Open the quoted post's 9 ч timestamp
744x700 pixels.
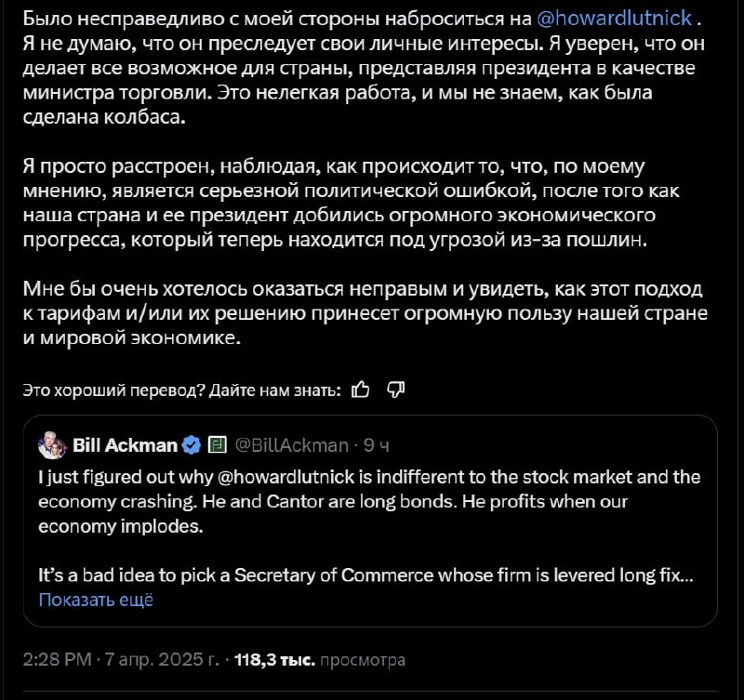pyautogui.click(x=377, y=445)
